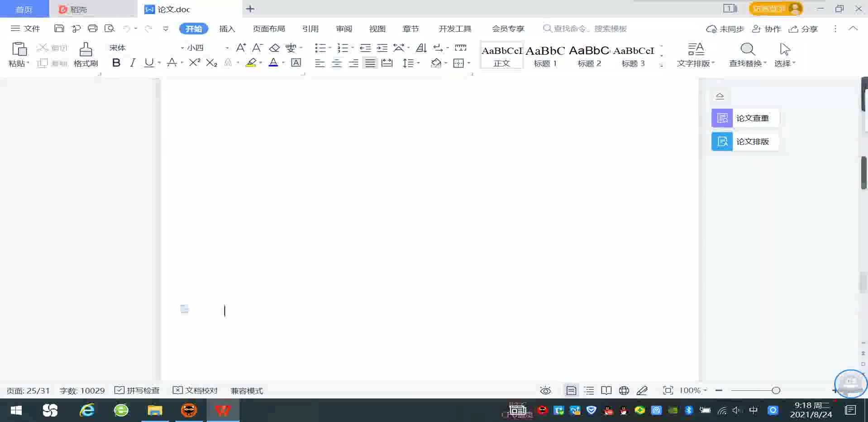Click the 分享 (Share) button
This screenshot has width=868, height=422.
click(803, 29)
